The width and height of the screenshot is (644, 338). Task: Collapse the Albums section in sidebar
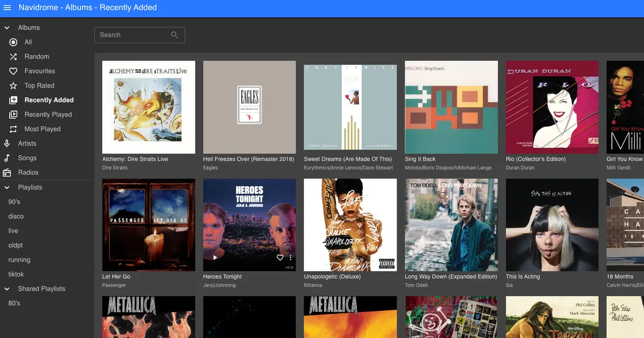click(7, 28)
